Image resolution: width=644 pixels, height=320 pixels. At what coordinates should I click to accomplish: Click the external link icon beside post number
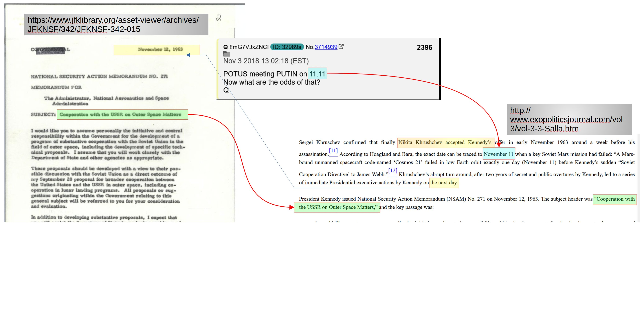point(341,47)
